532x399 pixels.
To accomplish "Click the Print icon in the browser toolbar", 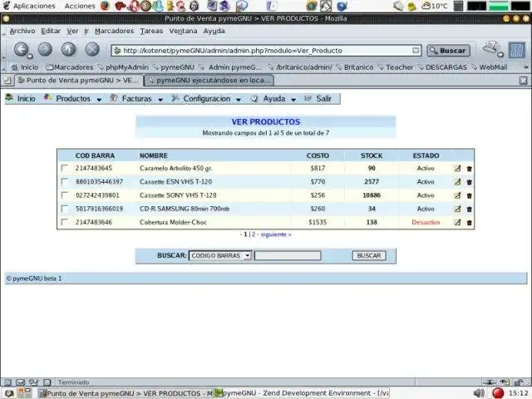I will (491, 48).
